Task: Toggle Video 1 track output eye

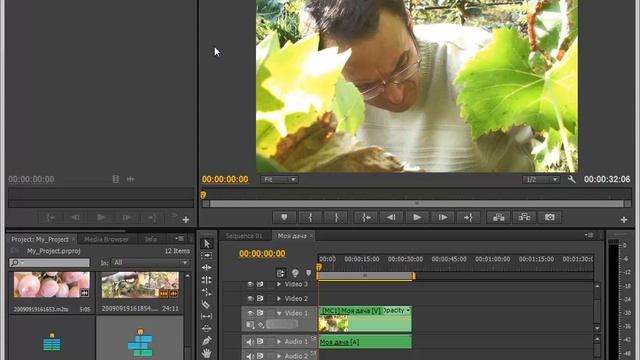Action: point(250,313)
